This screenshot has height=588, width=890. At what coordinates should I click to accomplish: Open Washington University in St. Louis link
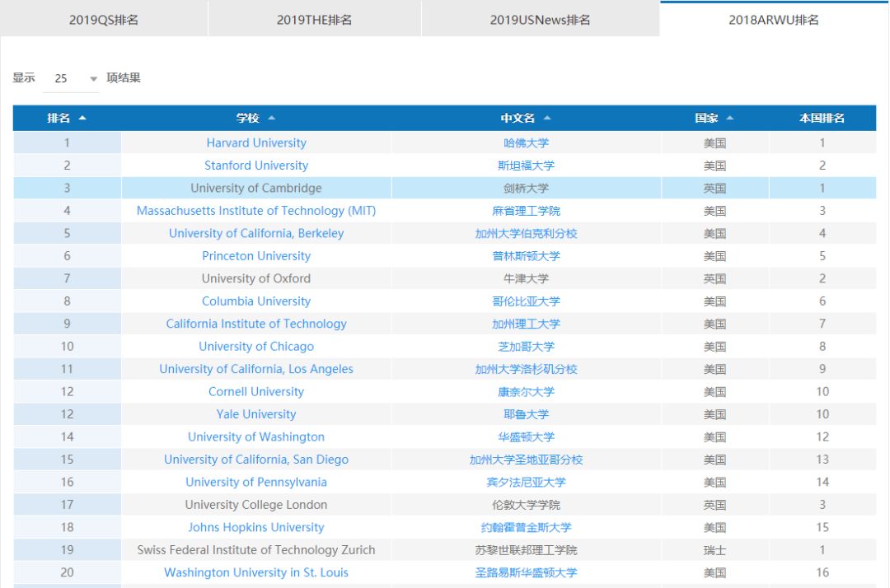coord(256,572)
